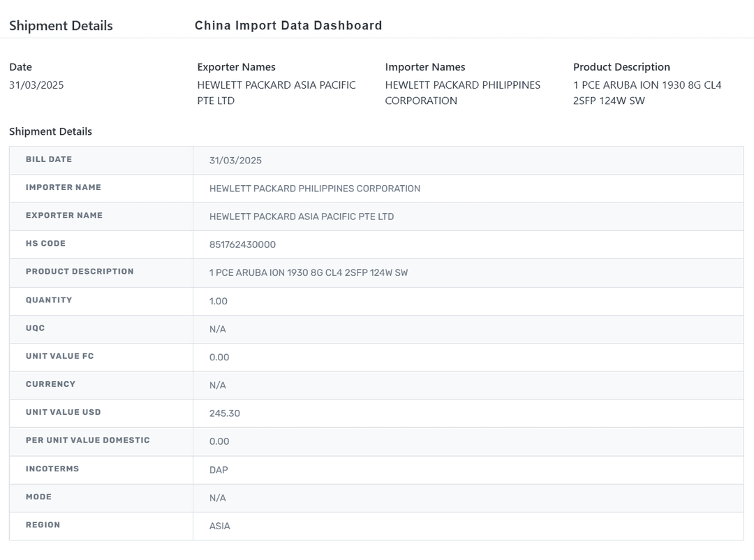Select the Unit Value USD amount 245.30
The image size is (754, 560).
[x=224, y=413]
